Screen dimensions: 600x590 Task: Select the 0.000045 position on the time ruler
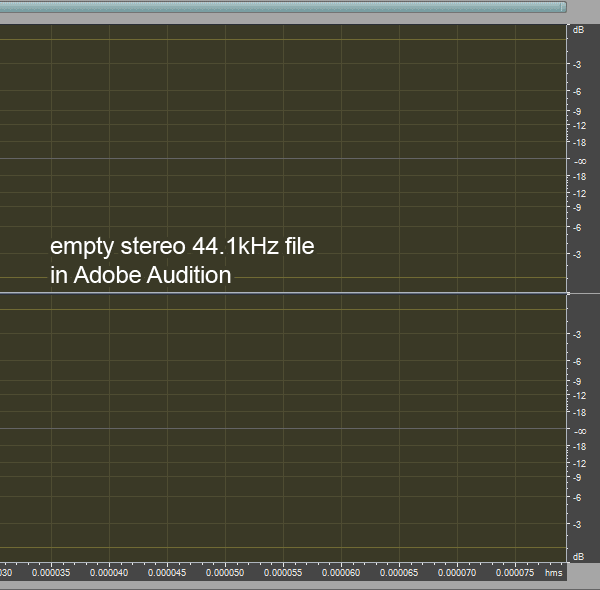pyautogui.click(x=166, y=574)
